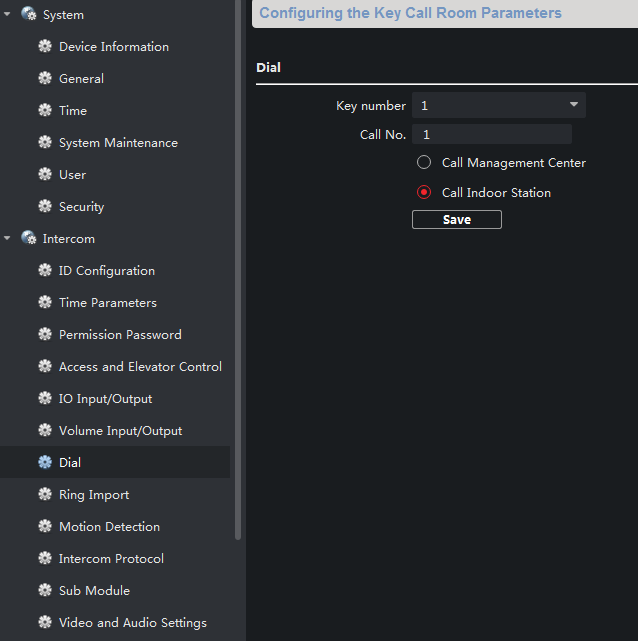Image resolution: width=638 pixels, height=641 pixels.
Task: Click the gear icon next to ID Configuration
Action: (x=45, y=271)
